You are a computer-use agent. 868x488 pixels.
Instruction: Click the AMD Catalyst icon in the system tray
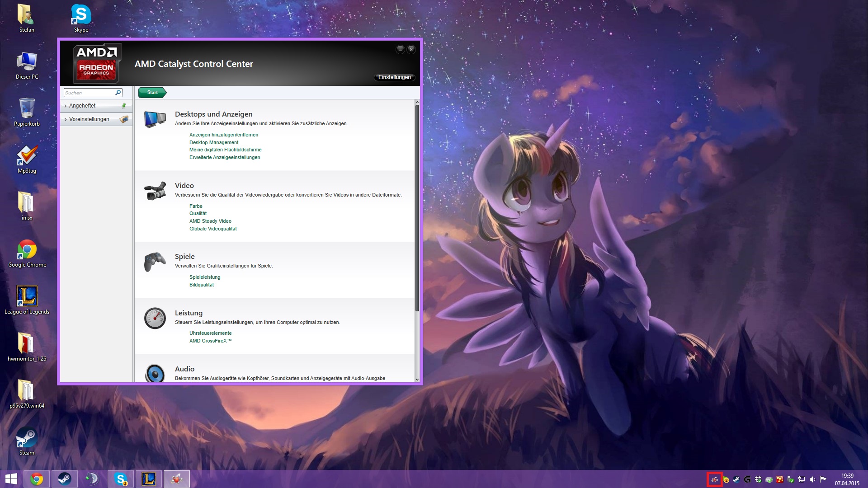pyautogui.click(x=714, y=479)
